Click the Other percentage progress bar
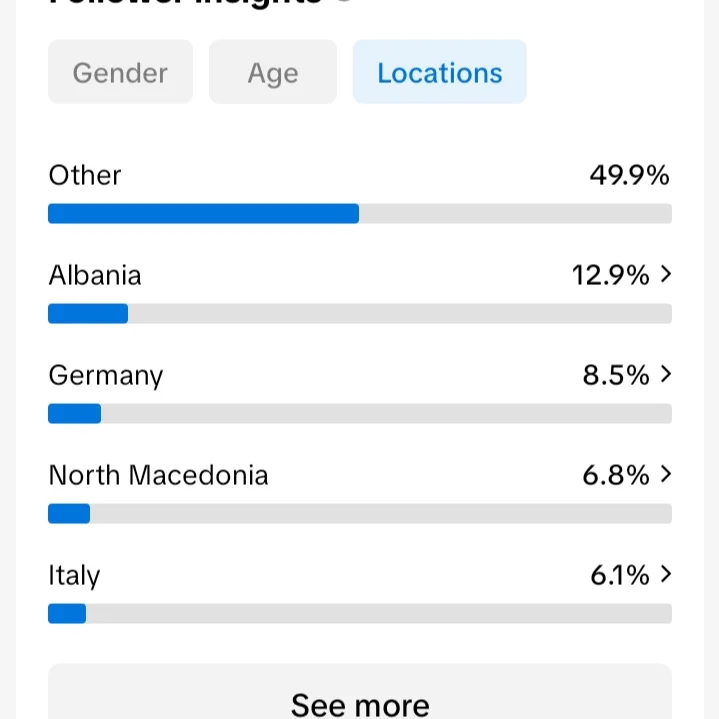Screen dimensions: 719x719 tap(360, 214)
